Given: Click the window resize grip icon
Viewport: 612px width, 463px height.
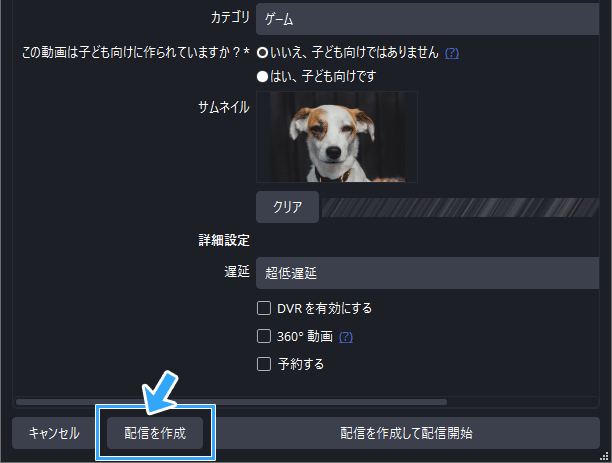Looking at the screenshot, I should [x=604, y=456].
